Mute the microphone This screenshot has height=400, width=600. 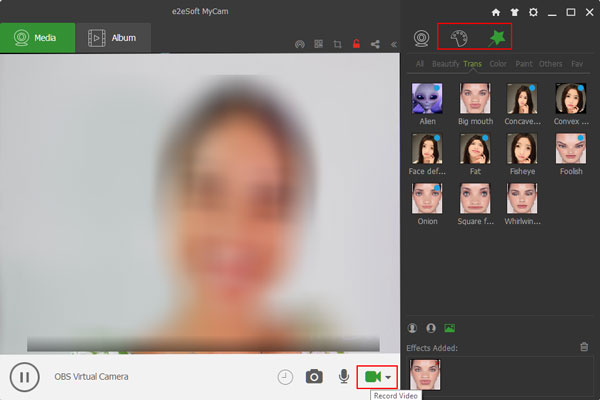(343, 377)
